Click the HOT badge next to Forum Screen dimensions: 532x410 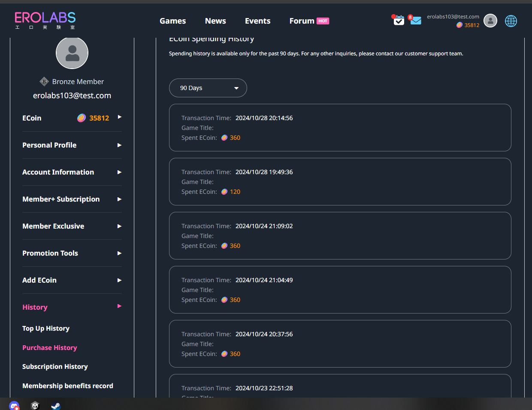coord(323,21)
